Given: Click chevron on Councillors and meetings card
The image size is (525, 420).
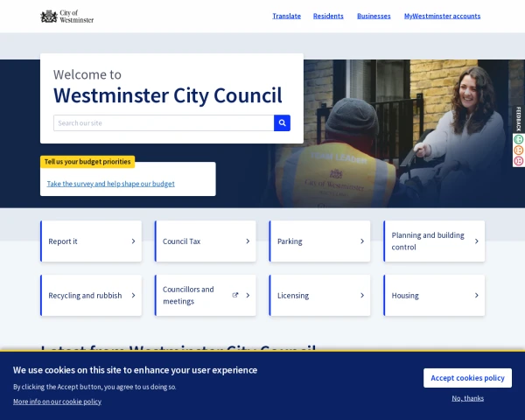Looking at the screenshot, I should [248, 296].
